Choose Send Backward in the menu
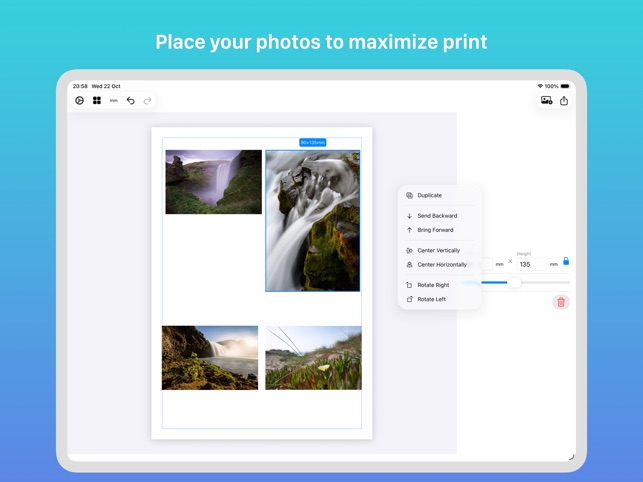Image resolution: width=643 pixels, height=482 pixels. click(x=437, y=216)
